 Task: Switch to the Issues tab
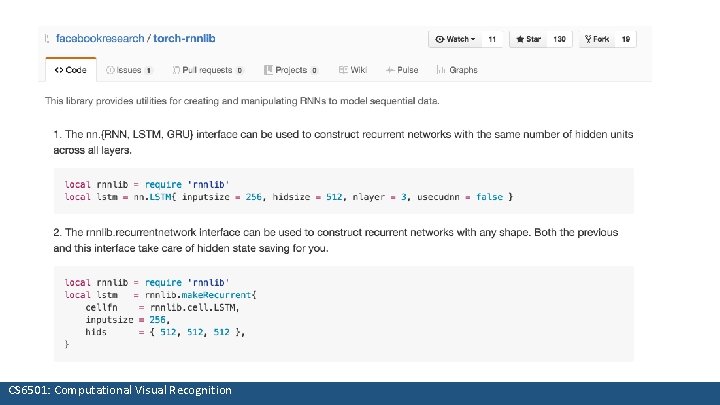(x=130, y=70)
